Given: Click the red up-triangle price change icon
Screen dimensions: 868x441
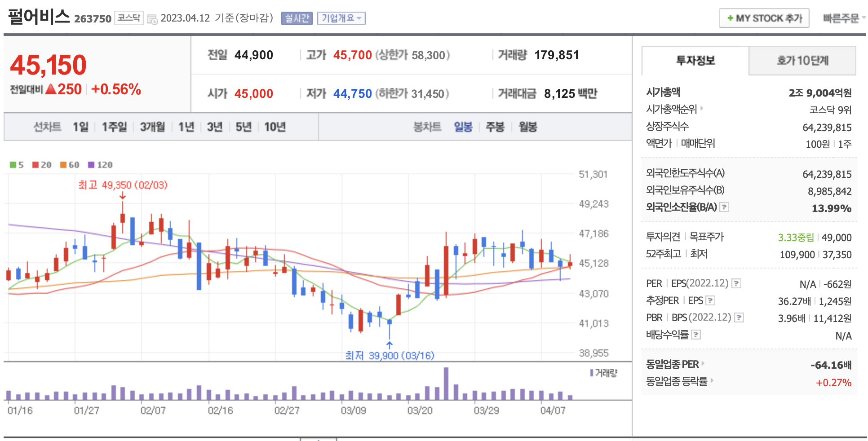Looking at the screenshot, I should (x=51, y=89).
